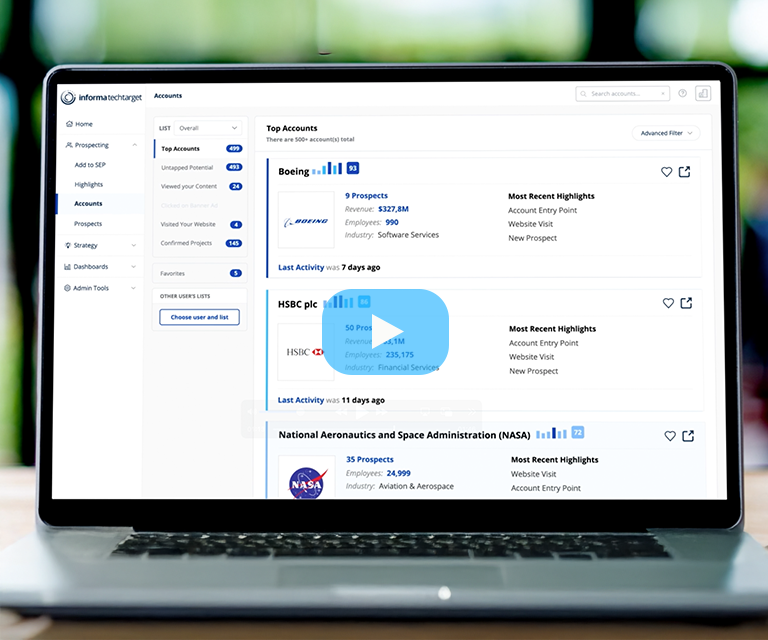Click Boeing's Website Visit highlight
This screenshot has width=768, height=640.
(x=530, y=224)
